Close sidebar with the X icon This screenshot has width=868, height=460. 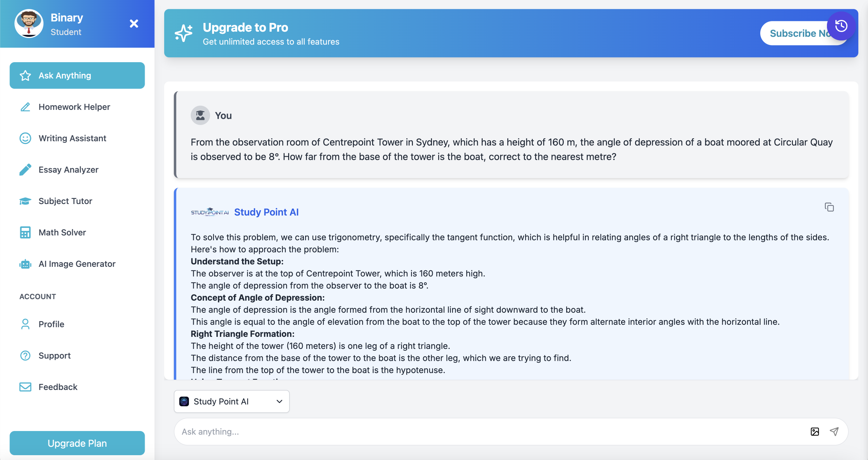134,24
